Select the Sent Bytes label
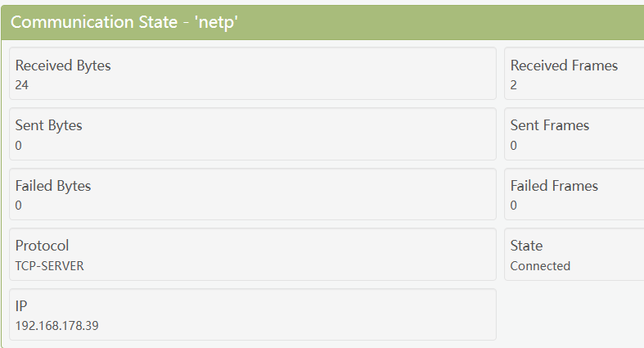 [x=49, y=125]
